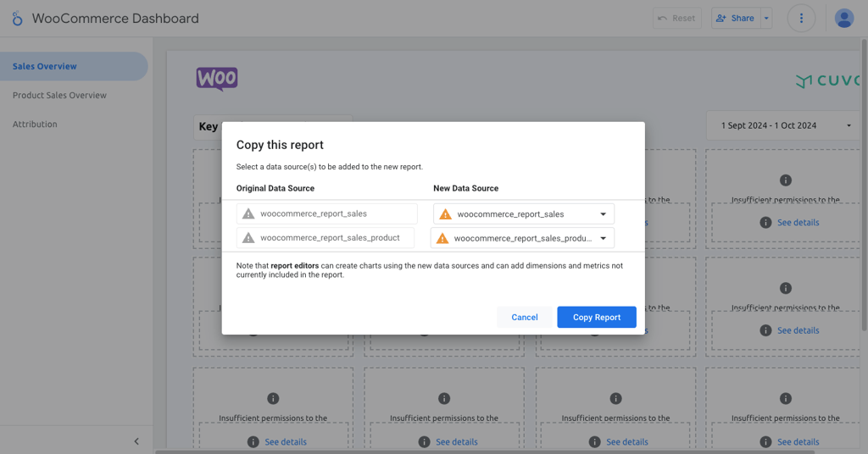Click the warning icon beside original woocommerce_report_sales
The height and width of the screenshot is (454, 868).
coord(248,214)
